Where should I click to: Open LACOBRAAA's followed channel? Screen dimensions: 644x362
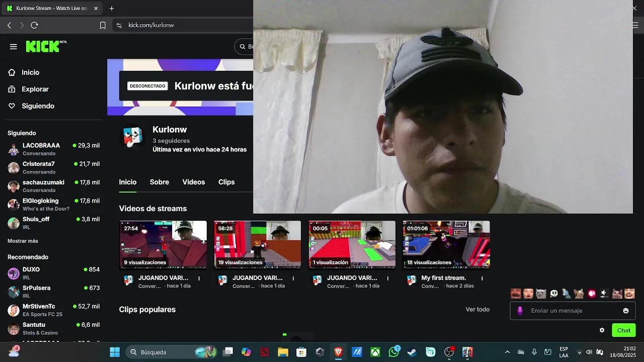pos(53,149)
